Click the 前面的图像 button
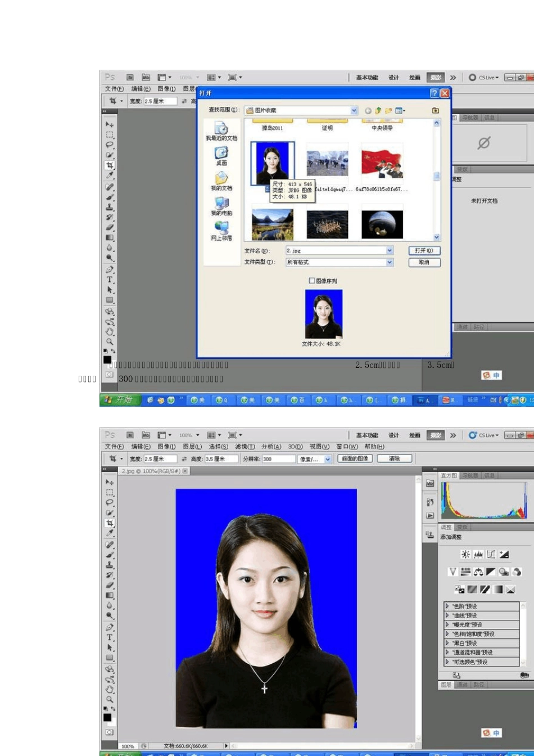534x756 pixels. 355,458
